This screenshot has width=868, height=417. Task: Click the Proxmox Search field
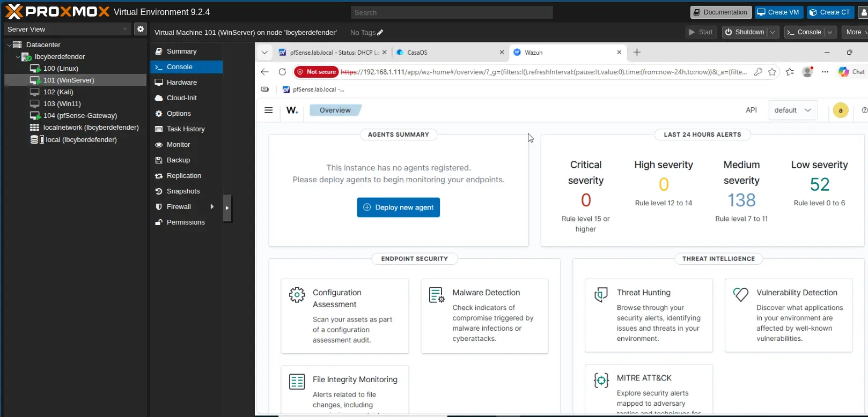coord(452,12)
